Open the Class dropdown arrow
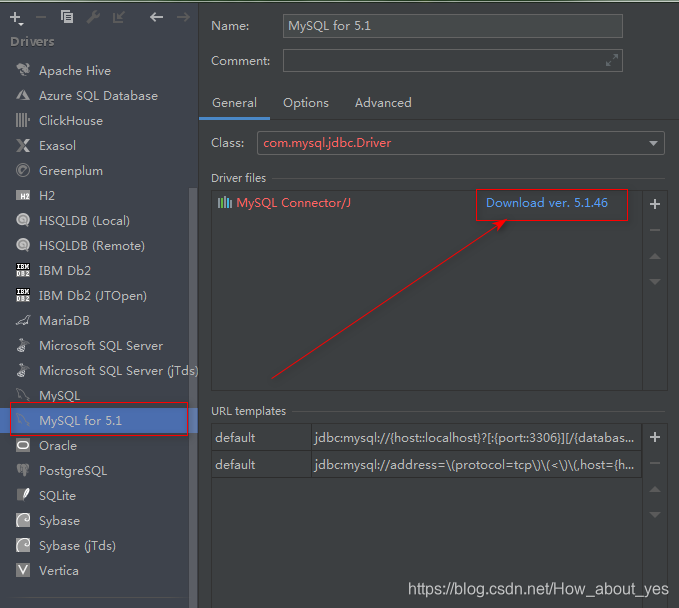 [653, 143]
